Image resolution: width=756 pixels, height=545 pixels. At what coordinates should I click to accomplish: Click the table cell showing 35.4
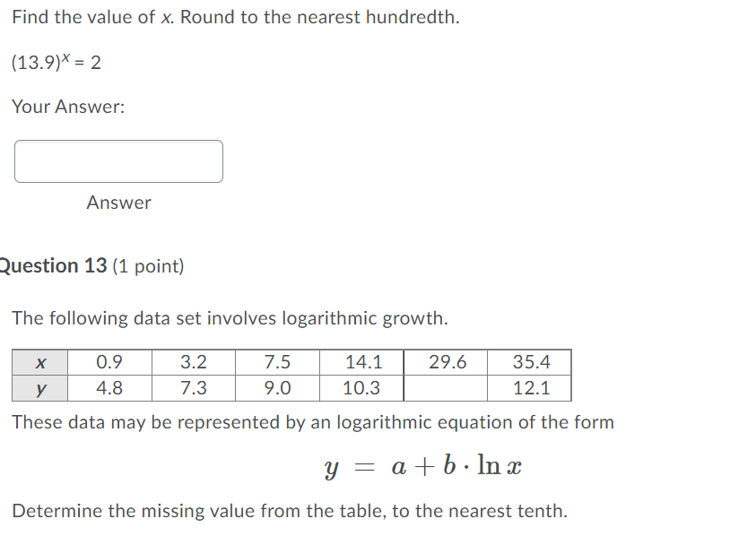click(532, 363)
